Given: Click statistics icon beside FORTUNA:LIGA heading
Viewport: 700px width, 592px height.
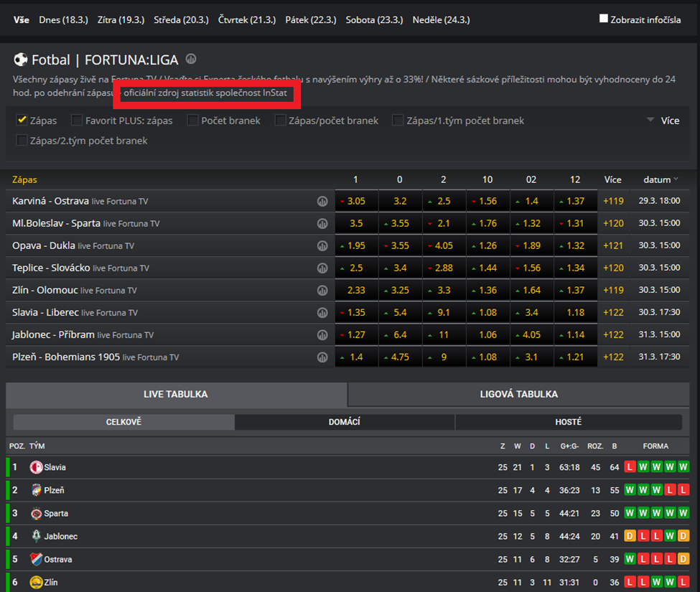Looking at the screenshot, I should point(191,60).
